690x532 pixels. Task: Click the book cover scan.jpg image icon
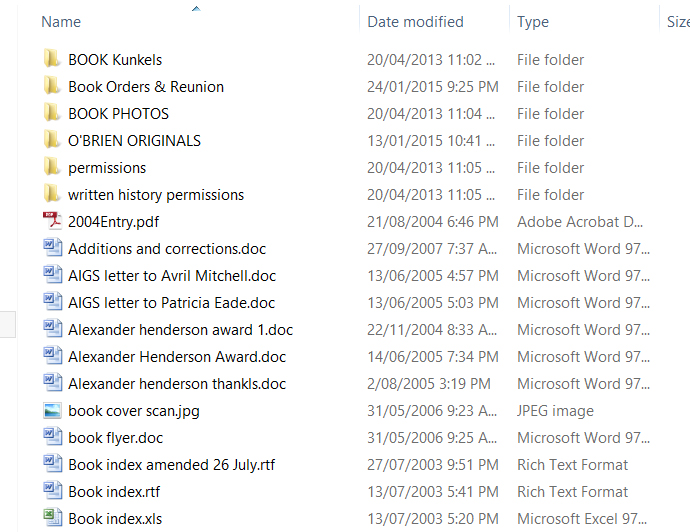(52, 411)
